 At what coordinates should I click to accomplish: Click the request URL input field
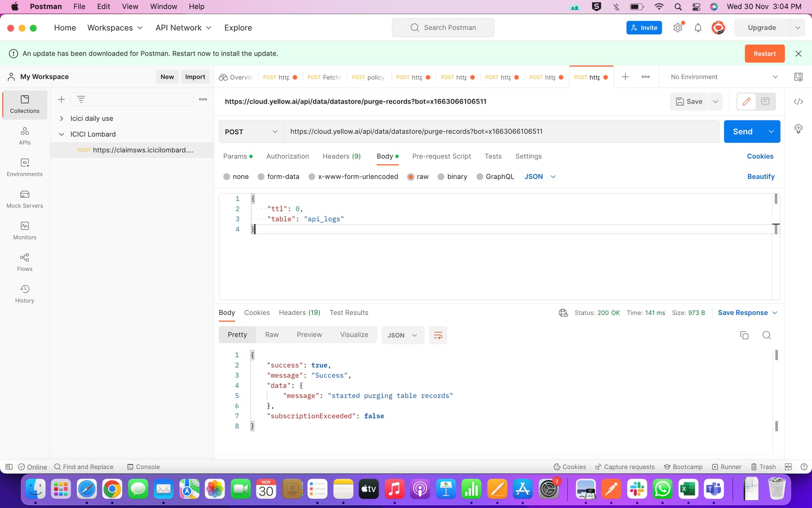point(502,132)
